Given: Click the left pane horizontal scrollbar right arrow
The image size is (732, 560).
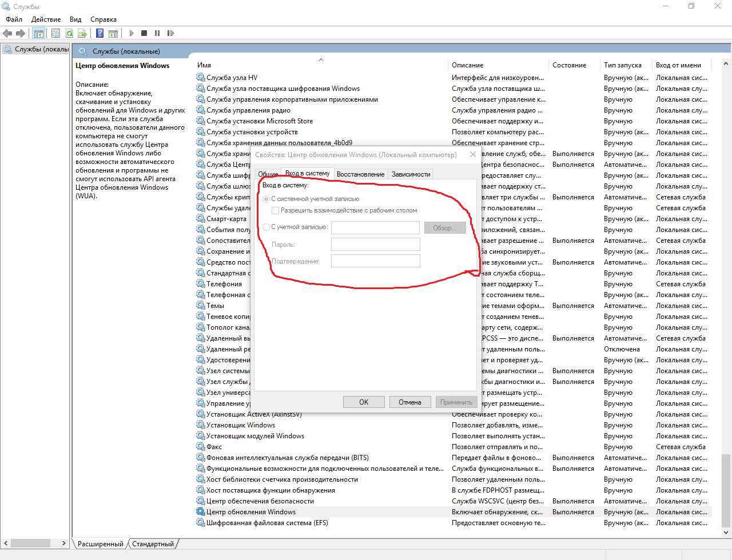Looking at the screenshot, I should click(x=64, y=543).
